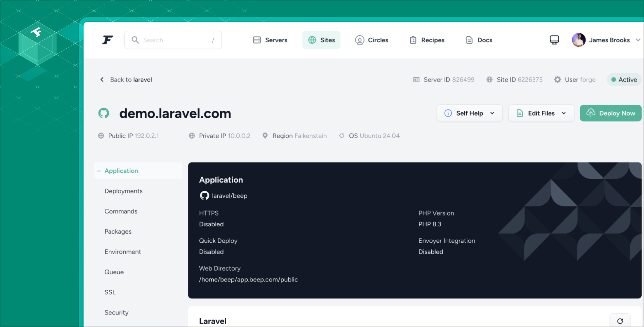This screenshot has height=327, width=644.
Task: Open the Recipes page
Action: 427,40
